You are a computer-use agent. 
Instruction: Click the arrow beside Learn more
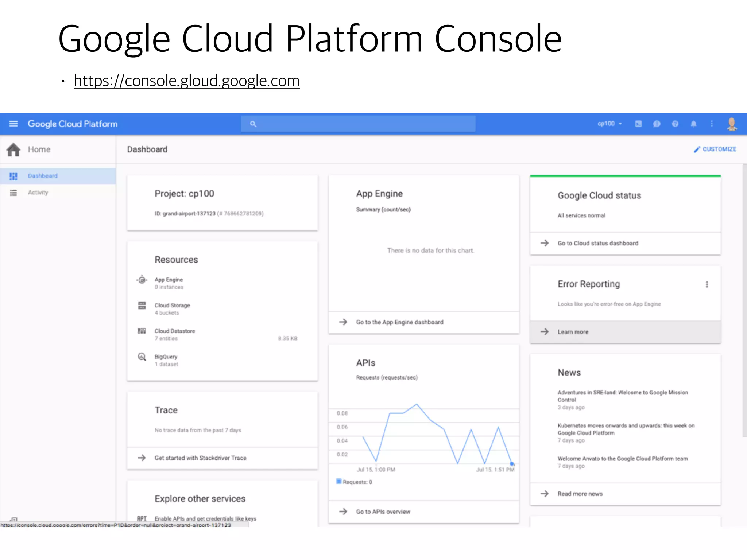tap(545, 331)
